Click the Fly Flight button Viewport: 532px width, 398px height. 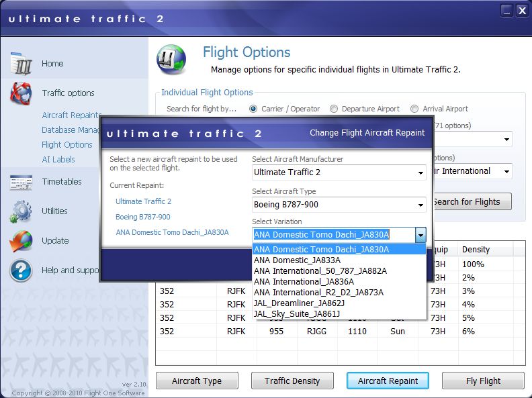[x=483, y=381]
